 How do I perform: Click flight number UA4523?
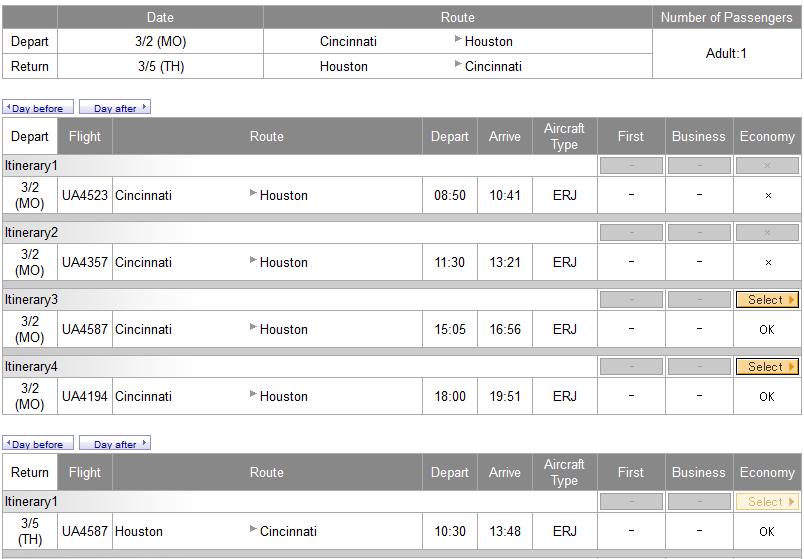tap(85, 195)
